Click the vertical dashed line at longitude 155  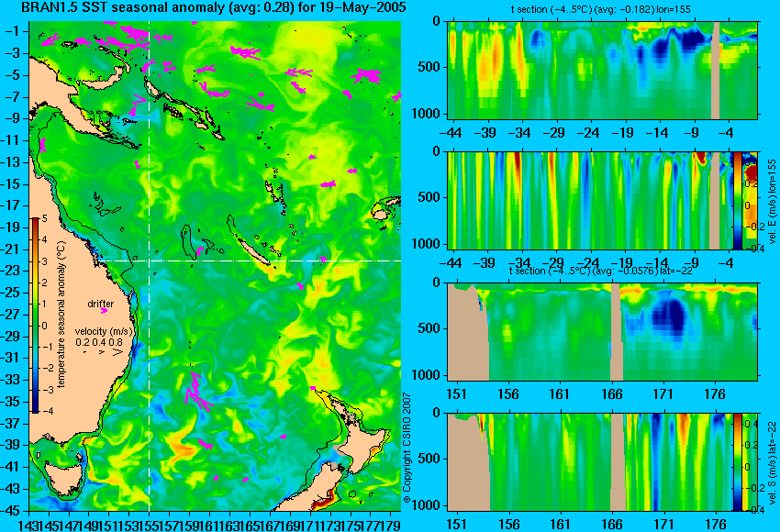(x=150, y=266)
